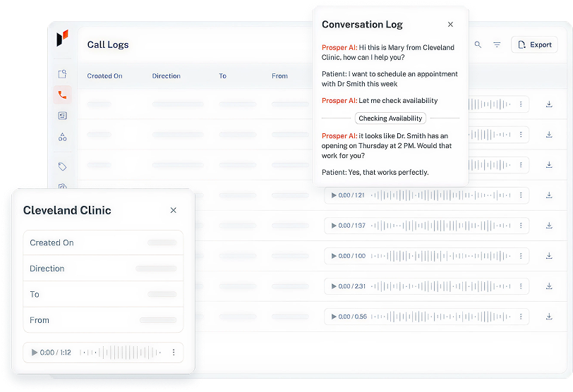Viewport: 573px width, 392px height.
Task: Play the 2:31 call recording
Action: click(334, 286)
